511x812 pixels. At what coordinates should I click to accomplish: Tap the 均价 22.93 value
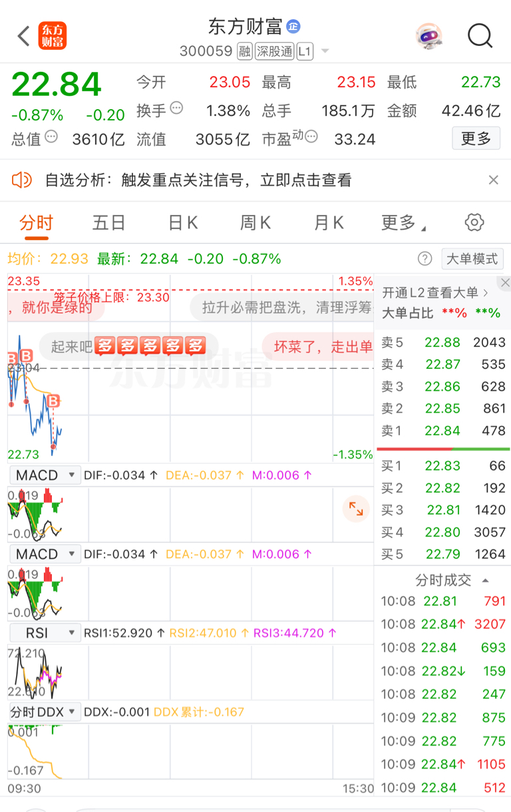click(x=69, y=259)
